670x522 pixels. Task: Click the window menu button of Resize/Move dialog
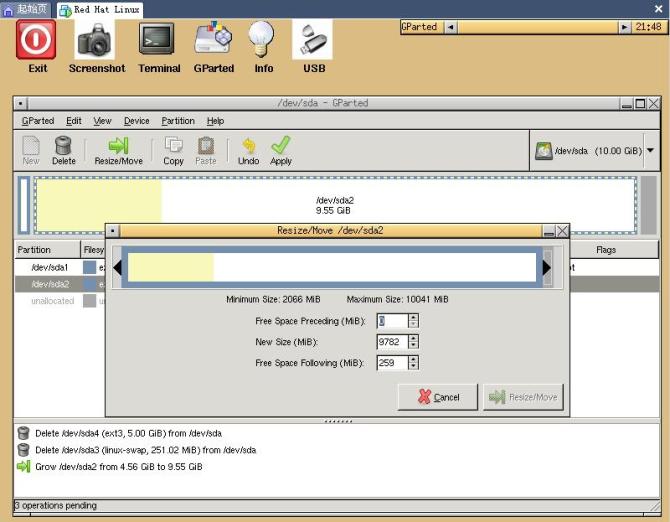[112, 231]
